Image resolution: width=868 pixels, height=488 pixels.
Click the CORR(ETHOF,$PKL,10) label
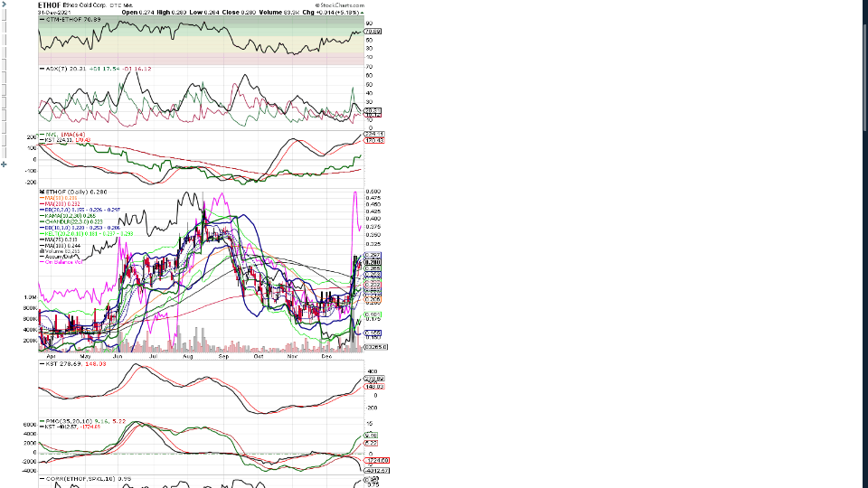(89, 479)
